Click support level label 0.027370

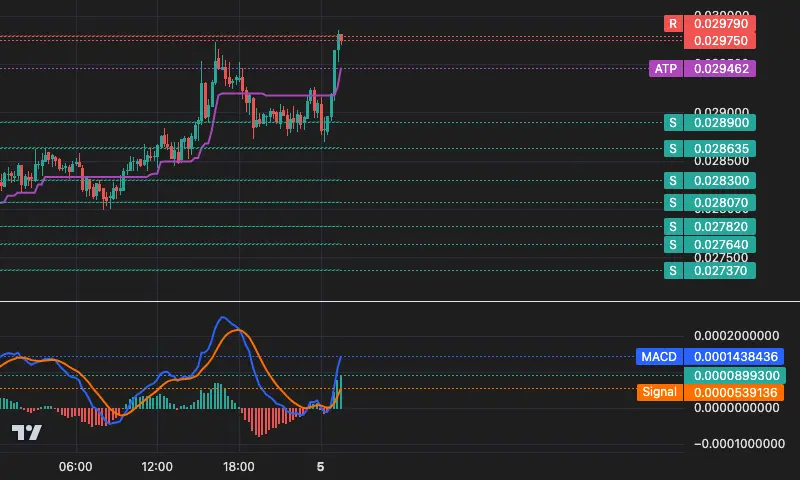point(719,270)
